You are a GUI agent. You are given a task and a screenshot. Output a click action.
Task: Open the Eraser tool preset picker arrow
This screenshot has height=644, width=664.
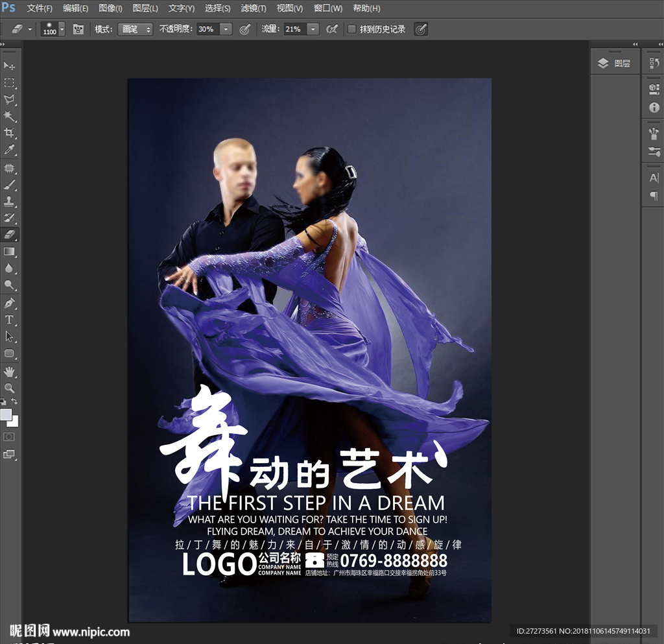[x=30, y=29]
